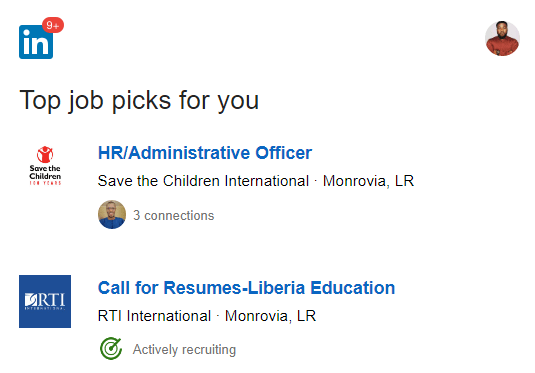Open the user profile avatar
The height and width of the screenshot is (373, 535).
502,38
